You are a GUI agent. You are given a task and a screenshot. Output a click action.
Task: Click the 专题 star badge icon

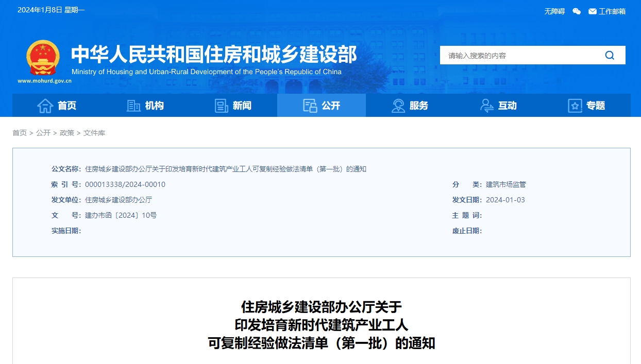pyautogui.click(x=574, y=105)
